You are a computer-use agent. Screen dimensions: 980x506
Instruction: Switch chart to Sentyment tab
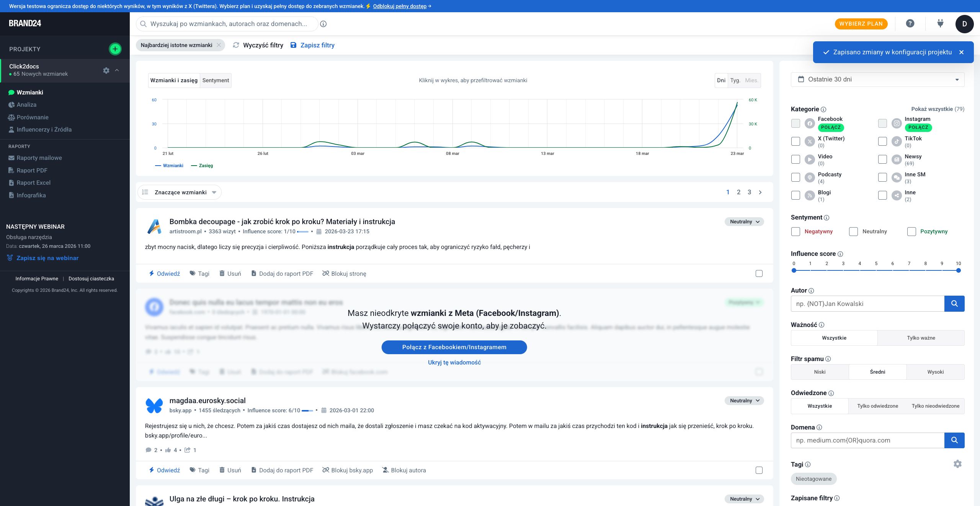coord(216,80)
